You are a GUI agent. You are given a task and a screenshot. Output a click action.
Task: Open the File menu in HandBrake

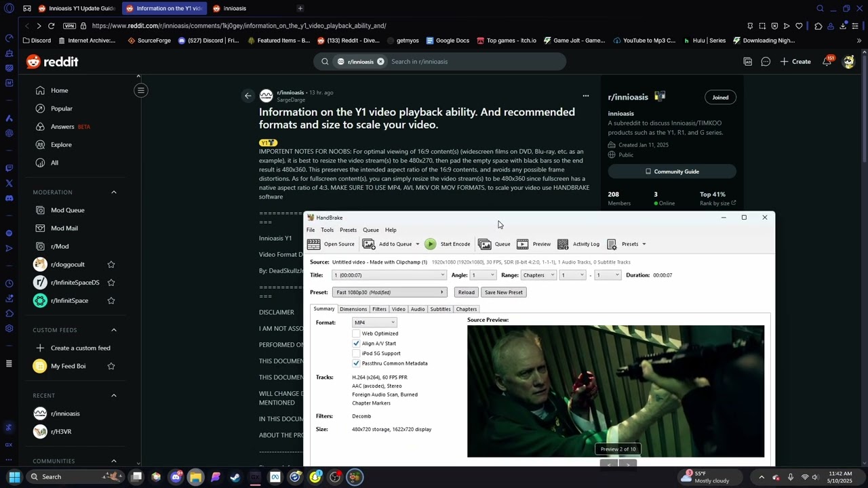(x=311, y=230)
